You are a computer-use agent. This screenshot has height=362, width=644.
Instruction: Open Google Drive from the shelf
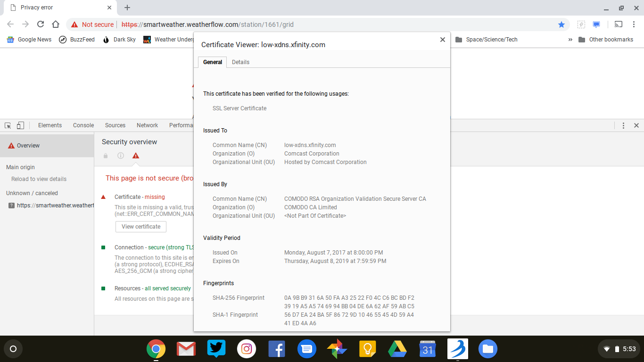[397, 349]
